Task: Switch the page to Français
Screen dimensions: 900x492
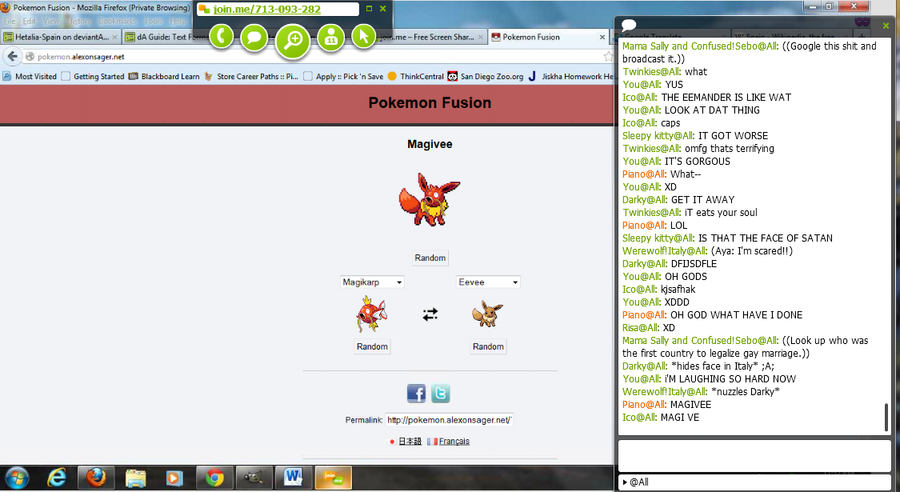Action: (x=454, y=441)
